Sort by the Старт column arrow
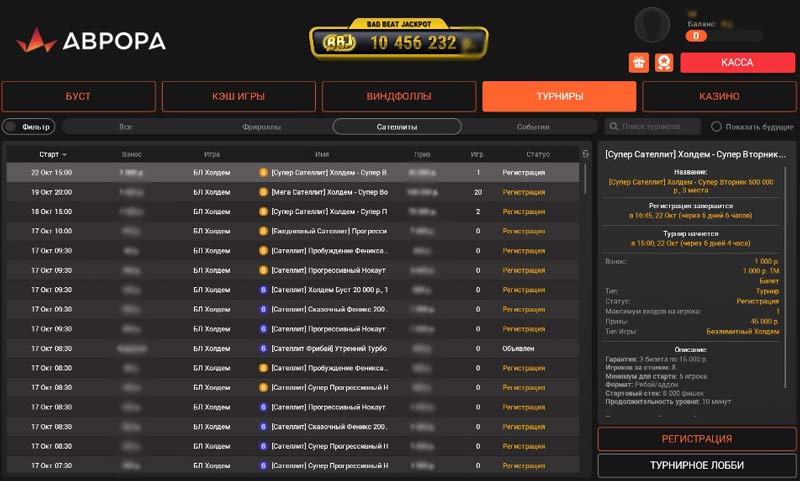The width and height of the screenshot is (800, 481). pos(65,155)
